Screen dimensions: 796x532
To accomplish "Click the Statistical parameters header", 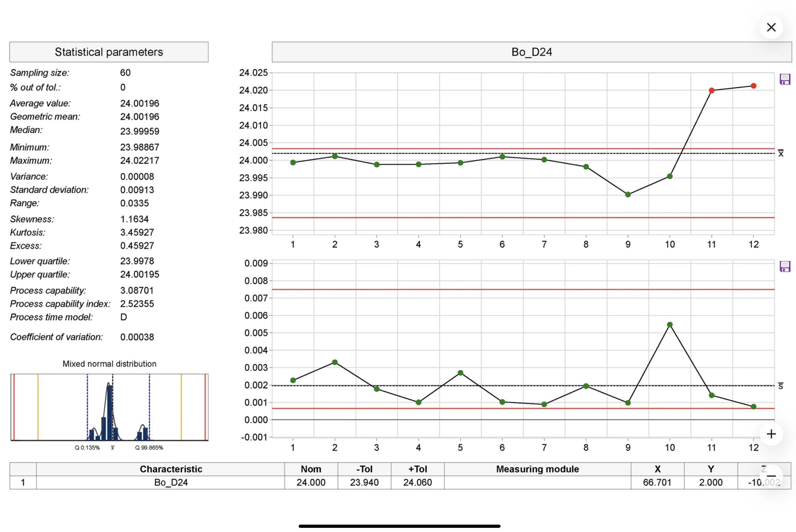I will click(109, 52).
